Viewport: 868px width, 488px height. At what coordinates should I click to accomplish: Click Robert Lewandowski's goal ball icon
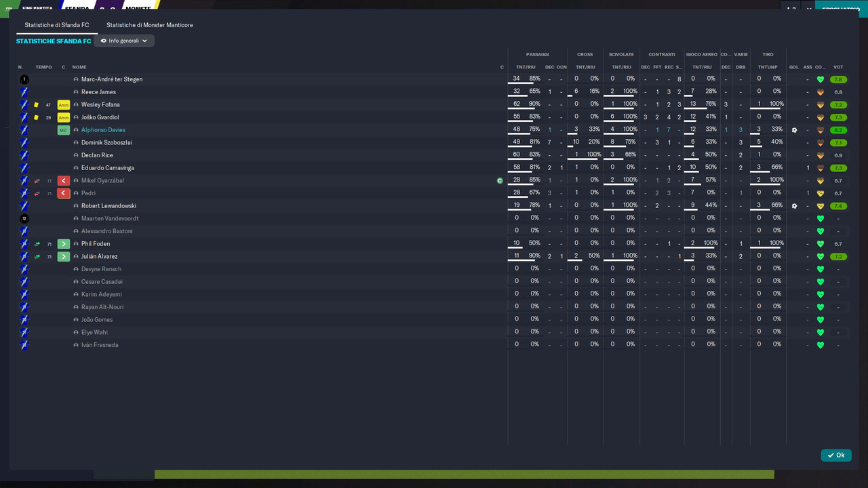(x=794, y=206)
